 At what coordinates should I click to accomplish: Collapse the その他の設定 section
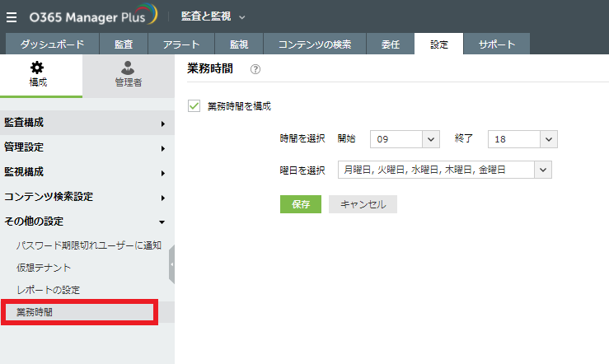(87, 222)
